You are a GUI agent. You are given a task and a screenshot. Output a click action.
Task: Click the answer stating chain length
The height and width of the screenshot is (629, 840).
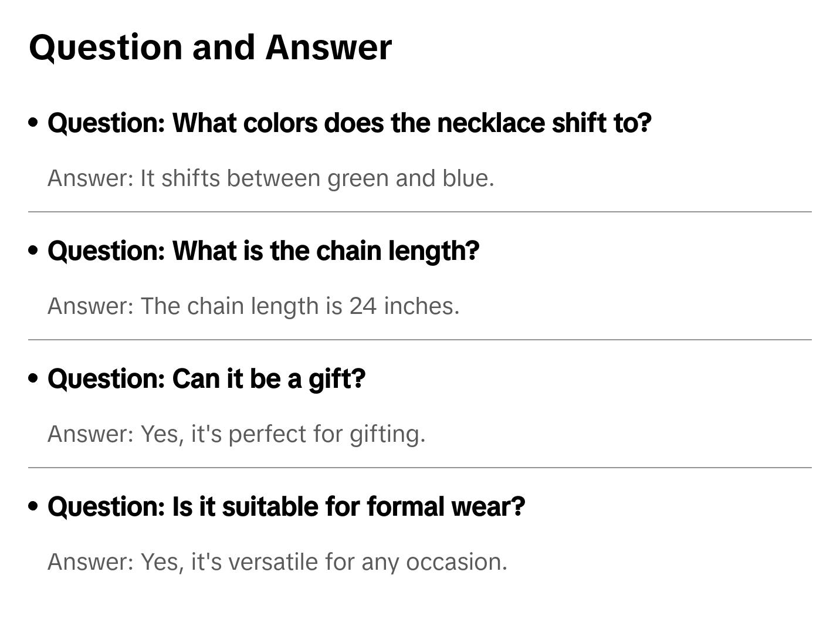pyautogui.click(x=253, y=306)
